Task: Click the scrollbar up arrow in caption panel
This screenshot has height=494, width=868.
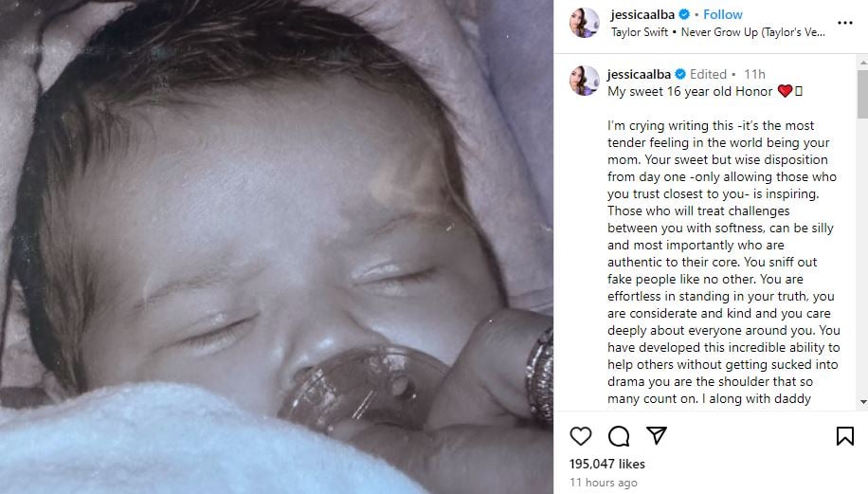Action: 863,63
